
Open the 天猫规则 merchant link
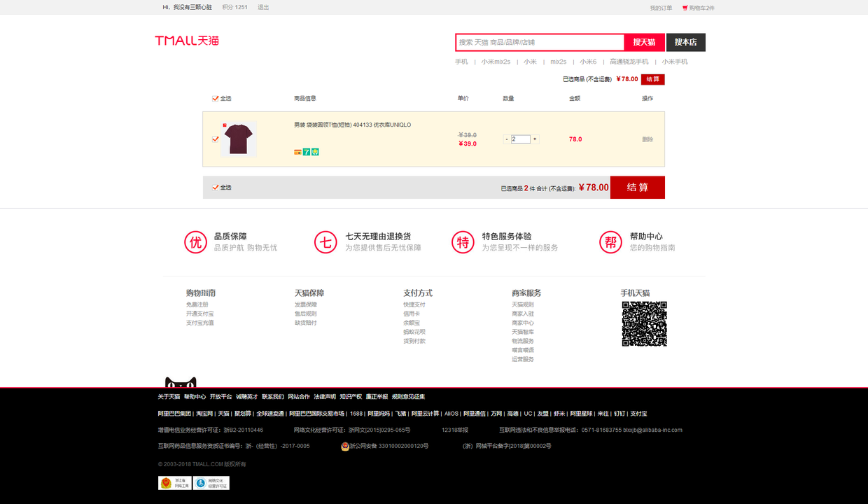pyautogui.click(x=523, y=305)
